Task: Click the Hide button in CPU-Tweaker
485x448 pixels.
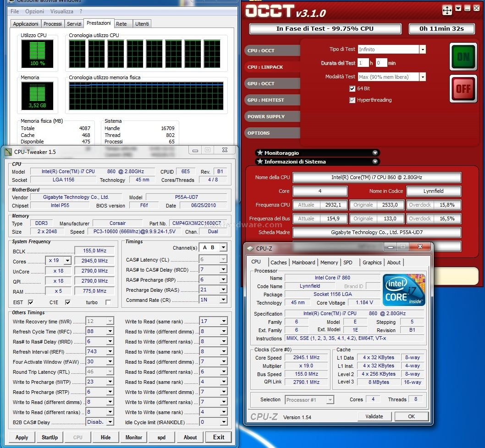Action: pos(105,437)
